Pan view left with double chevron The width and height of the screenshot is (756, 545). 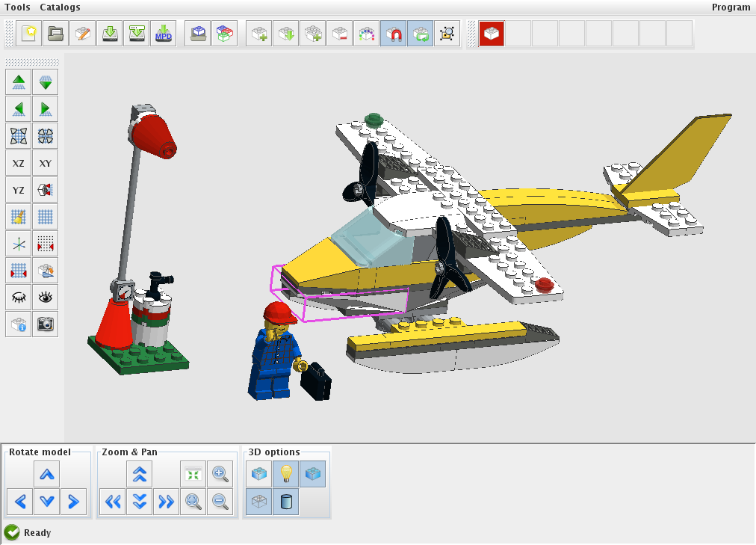[113, 502]
